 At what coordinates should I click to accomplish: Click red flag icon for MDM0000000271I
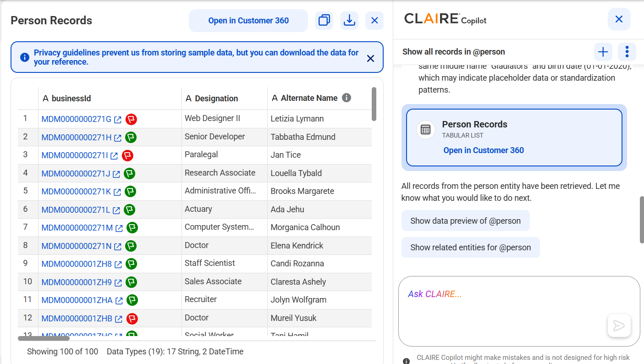click(x=127, y=155)
